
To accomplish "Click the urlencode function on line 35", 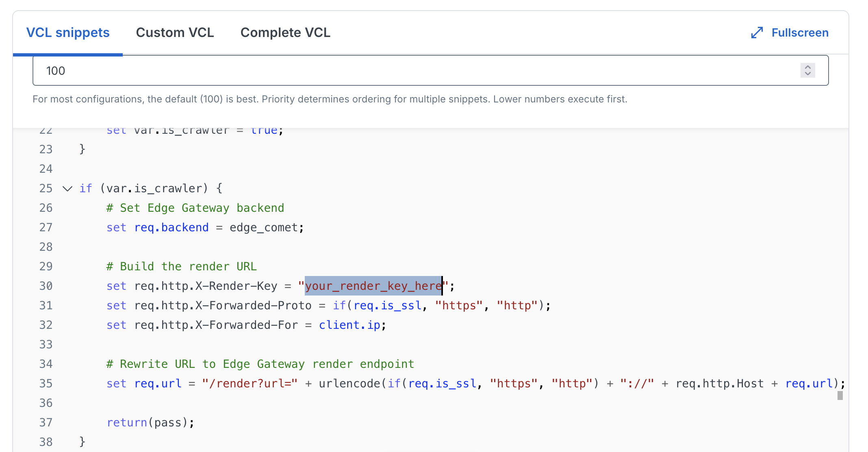I will 350,383.
